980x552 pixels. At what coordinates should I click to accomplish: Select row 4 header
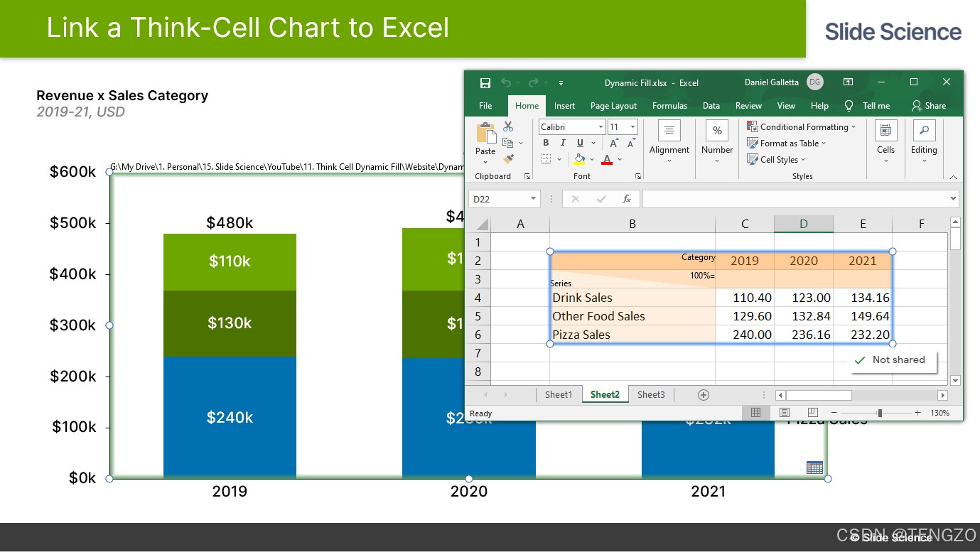tap(478, 298)
